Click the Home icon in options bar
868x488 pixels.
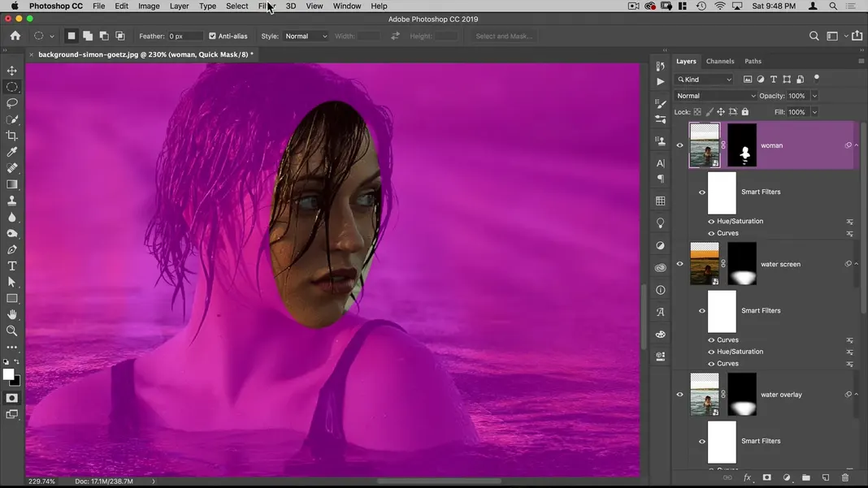[x=15, y=36]
